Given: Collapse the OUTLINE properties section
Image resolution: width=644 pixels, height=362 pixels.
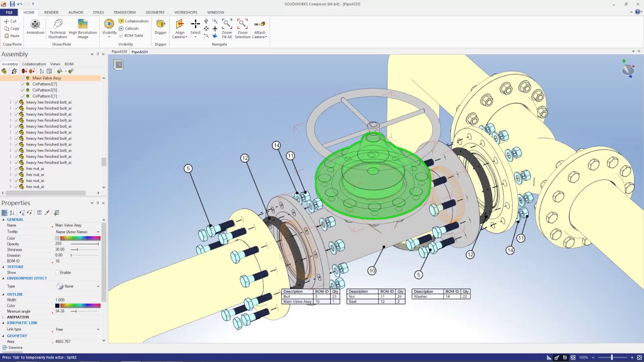Looking at the screenshot, I should 4,294.
